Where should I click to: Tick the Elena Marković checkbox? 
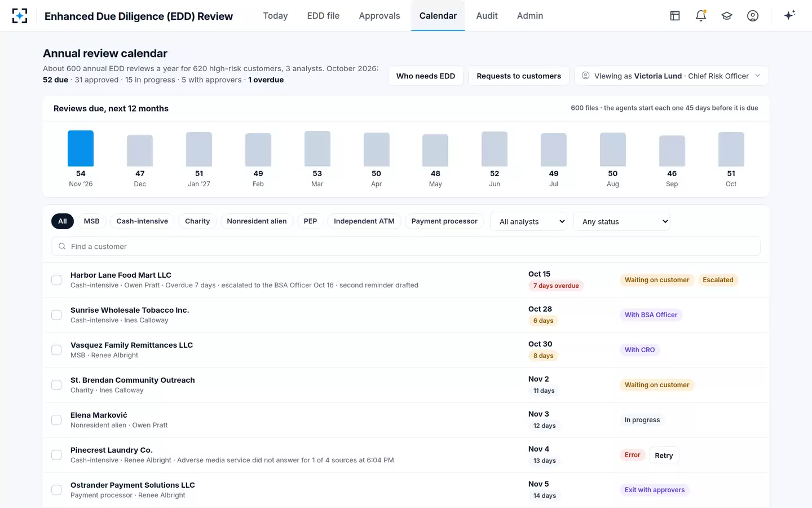56,420
